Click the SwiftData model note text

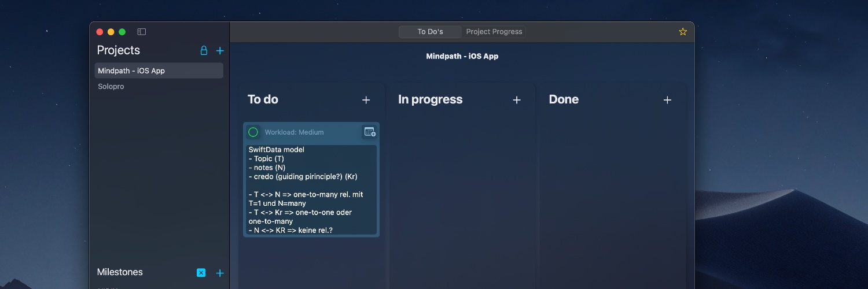point(311,190)
